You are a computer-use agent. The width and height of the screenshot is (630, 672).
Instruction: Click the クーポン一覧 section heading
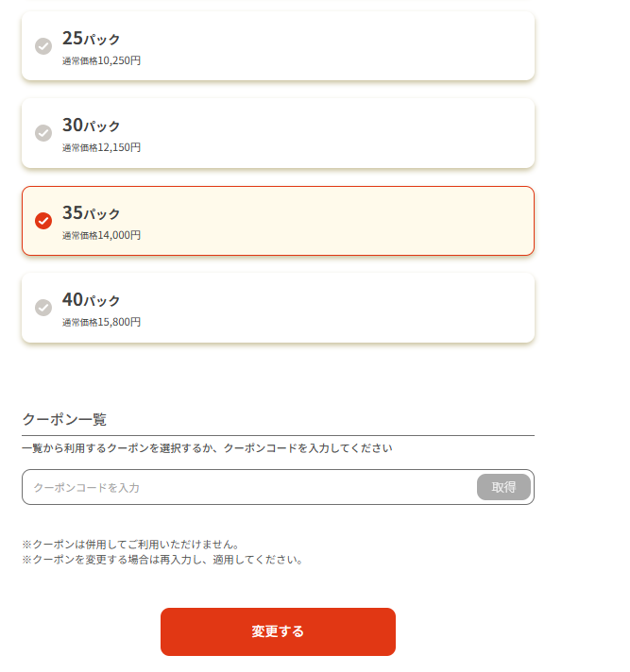point(64,419)
